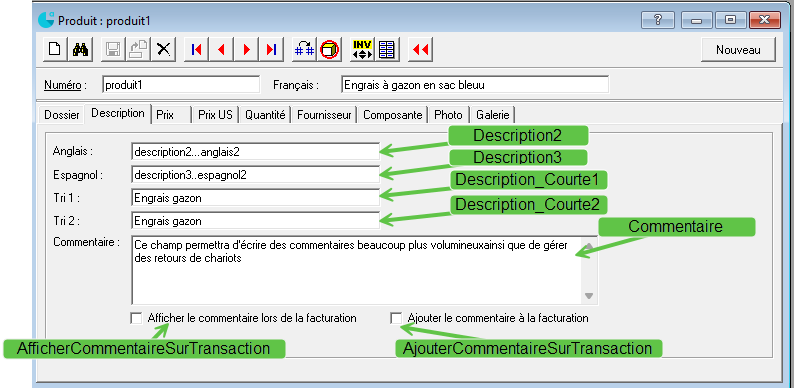This screenshot has width=794, height=388.
Task: Enable Ajouter le commentaire à la facturation
Action: pyautogui.click(x=395, y=318)
